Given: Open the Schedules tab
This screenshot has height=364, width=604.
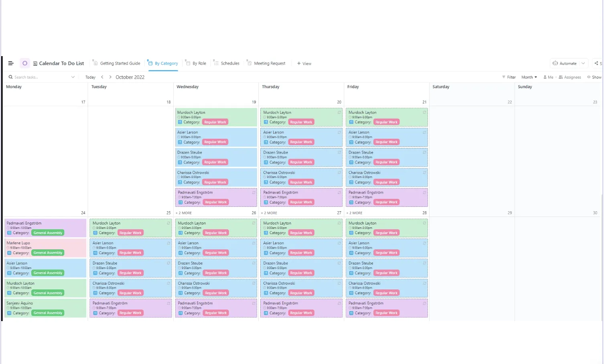Looking at the screenshot, I should (x=226, y=63).
